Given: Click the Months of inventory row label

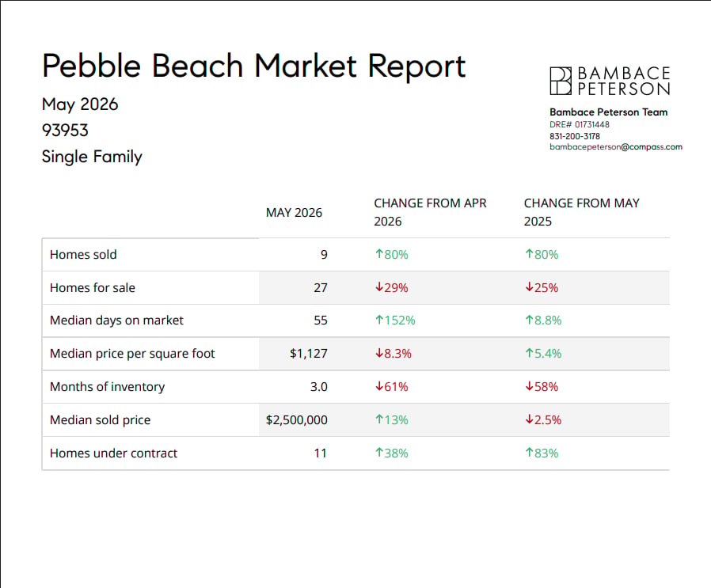Looking at the screenshot, I should (x=108, y=387).
